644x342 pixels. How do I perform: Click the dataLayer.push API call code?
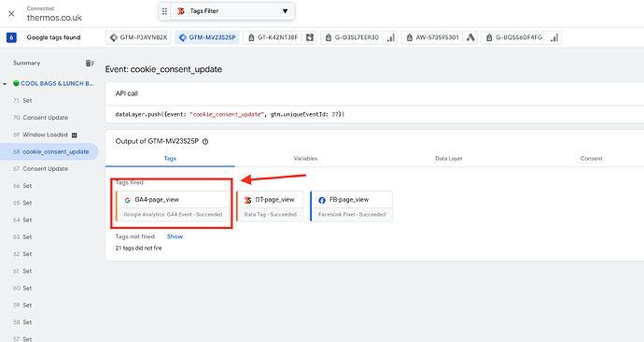click(x=230, y=114)
